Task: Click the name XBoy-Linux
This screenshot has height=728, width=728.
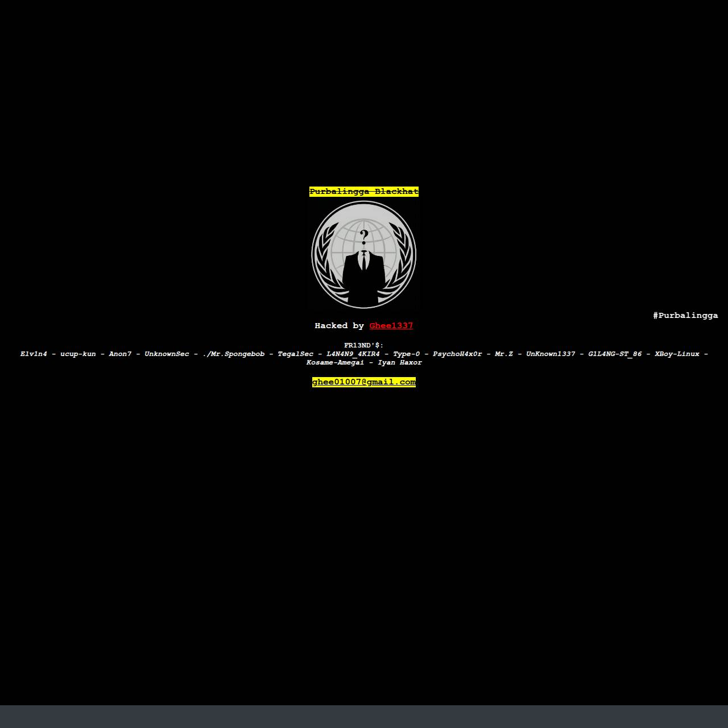Action: tap(677, 354)
